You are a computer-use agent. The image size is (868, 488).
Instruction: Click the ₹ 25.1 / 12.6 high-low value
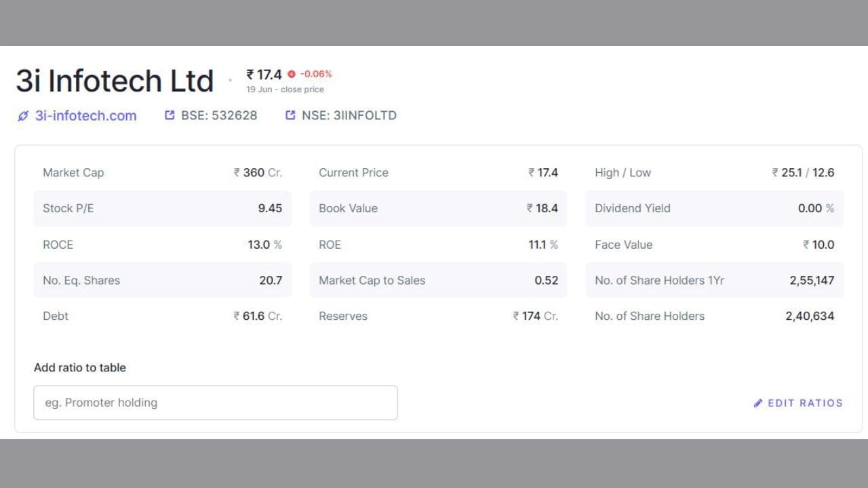pyautogui.click(x=803, y=173)
